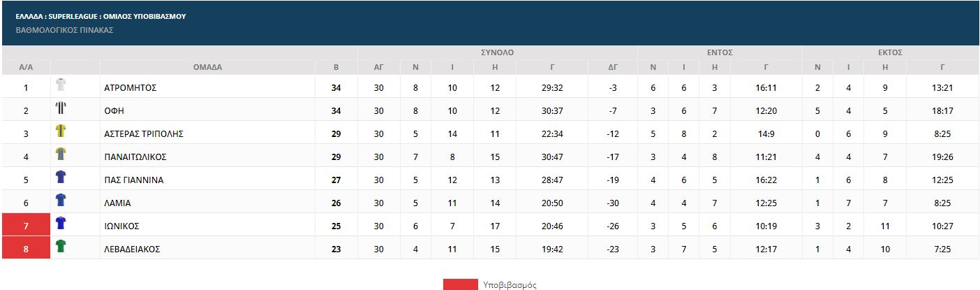Click red position 8 cell for ΛΕΒΑΔΕΙΑΚΟΣ
This screenshot has width=980, height=290.
pyautogui.click(x=26, y=249)
